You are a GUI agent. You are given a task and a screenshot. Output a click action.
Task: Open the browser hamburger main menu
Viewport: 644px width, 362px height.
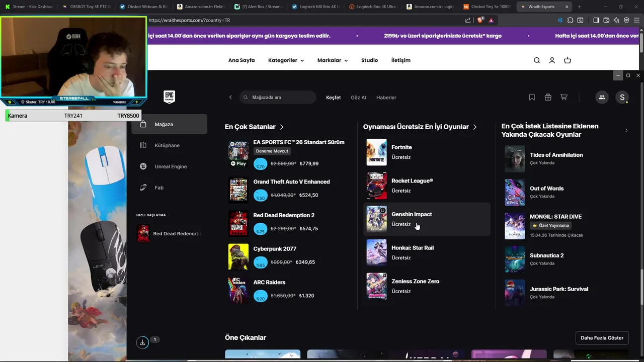tap(636, 20)
